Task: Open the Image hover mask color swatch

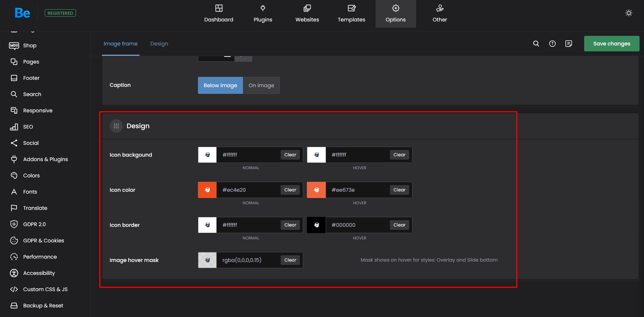Action: (208, 260)
